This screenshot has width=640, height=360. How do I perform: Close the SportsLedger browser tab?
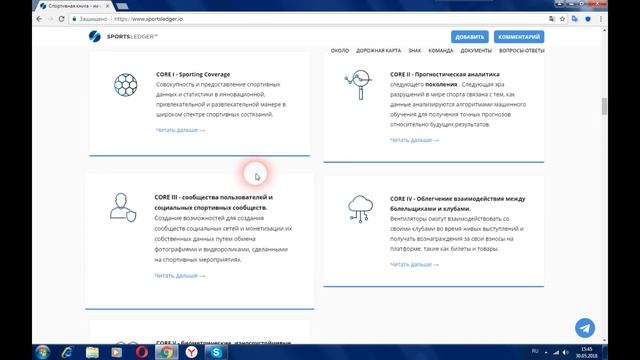point(107,6)
